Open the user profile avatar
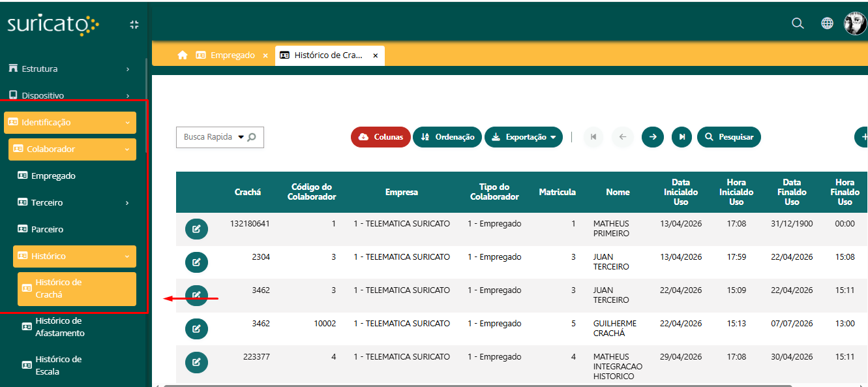Viewport: 868px width, 387px height. (x=855, y=23)
